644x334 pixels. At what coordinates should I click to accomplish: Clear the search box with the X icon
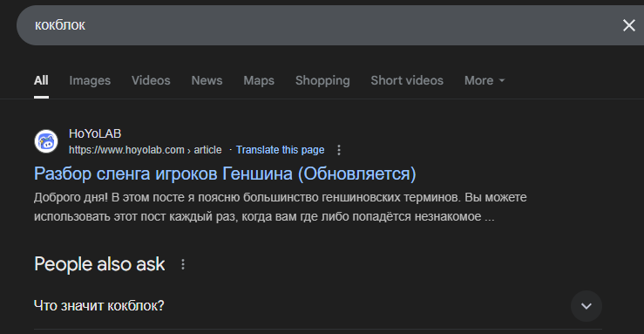coord(629,25)
